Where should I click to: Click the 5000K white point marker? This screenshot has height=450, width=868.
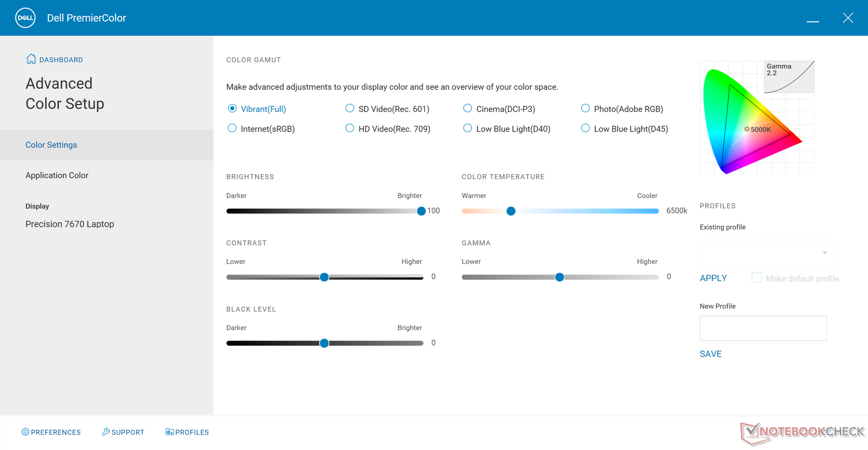[747, 129]
